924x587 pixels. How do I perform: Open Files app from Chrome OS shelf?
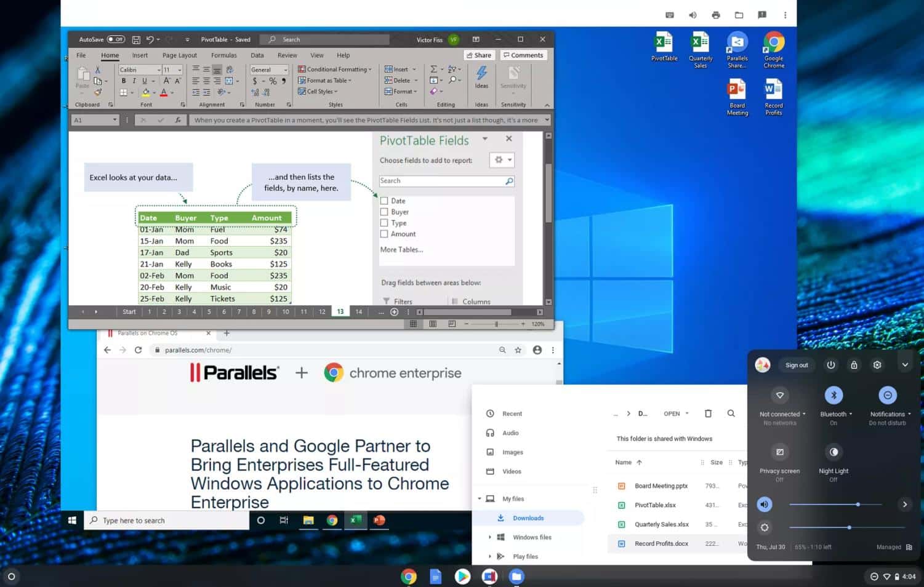pos(516,577)
